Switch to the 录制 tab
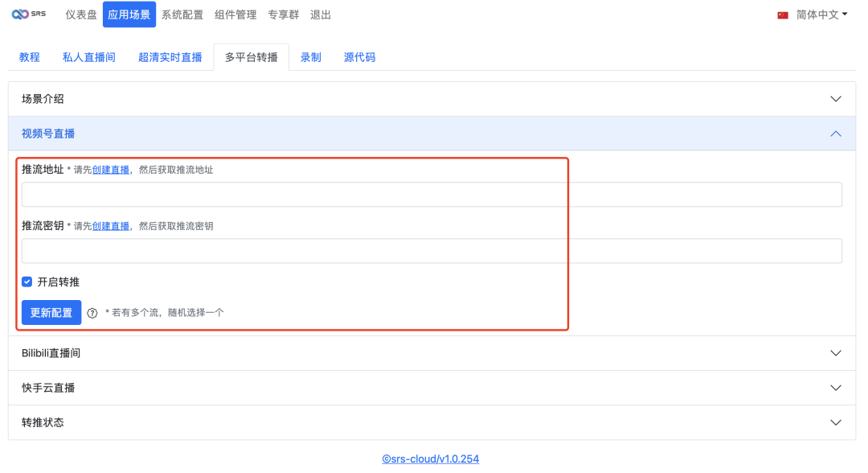 pyautogui.click(x=310, y=57)
